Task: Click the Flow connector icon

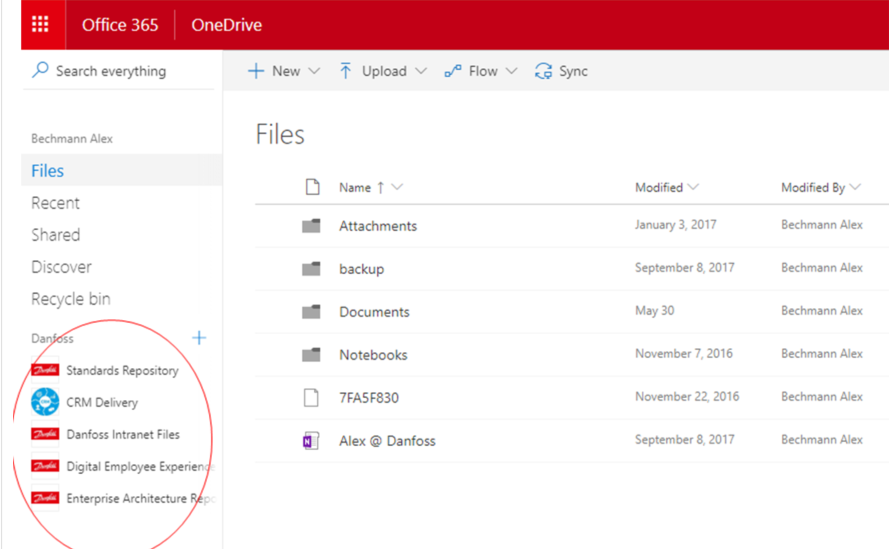Action: [452, 71]
